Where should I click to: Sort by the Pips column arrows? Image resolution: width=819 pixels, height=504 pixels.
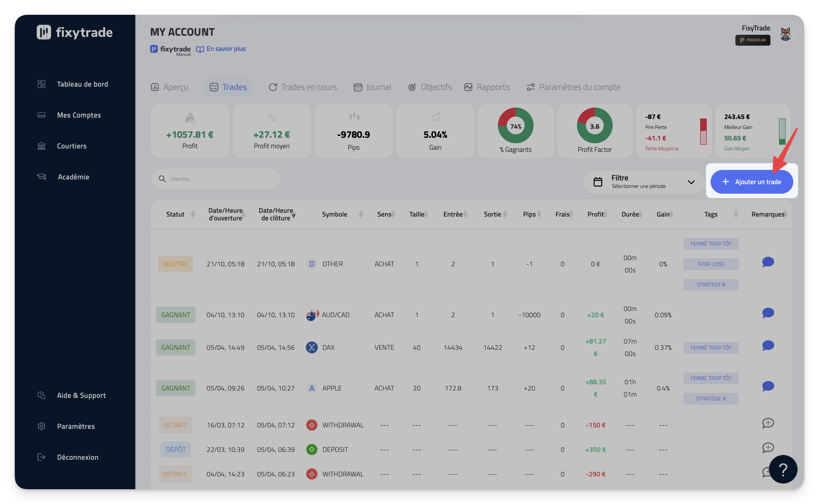coord(539,214)
